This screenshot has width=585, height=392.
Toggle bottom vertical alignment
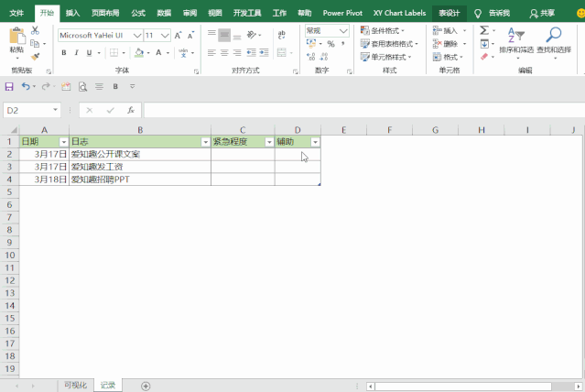(x=237, y=38)
